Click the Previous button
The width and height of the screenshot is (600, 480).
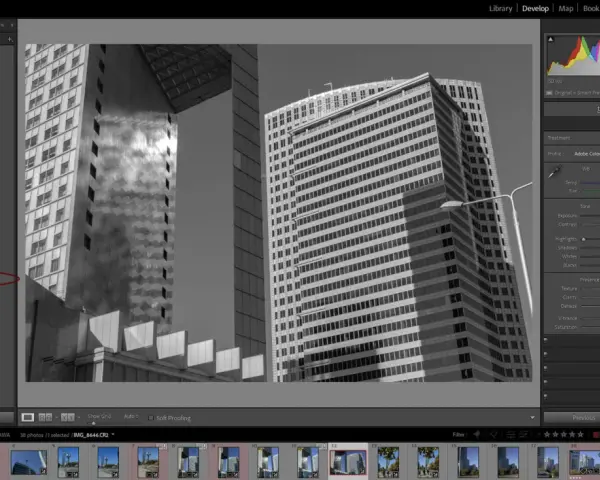coord(572,417)
